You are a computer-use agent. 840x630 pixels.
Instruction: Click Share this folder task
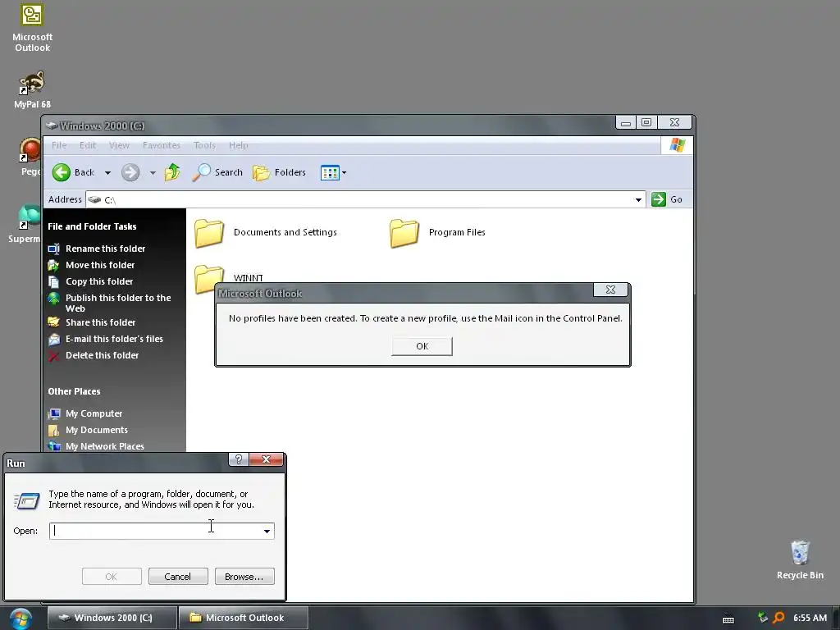click(x=100, y=322)
